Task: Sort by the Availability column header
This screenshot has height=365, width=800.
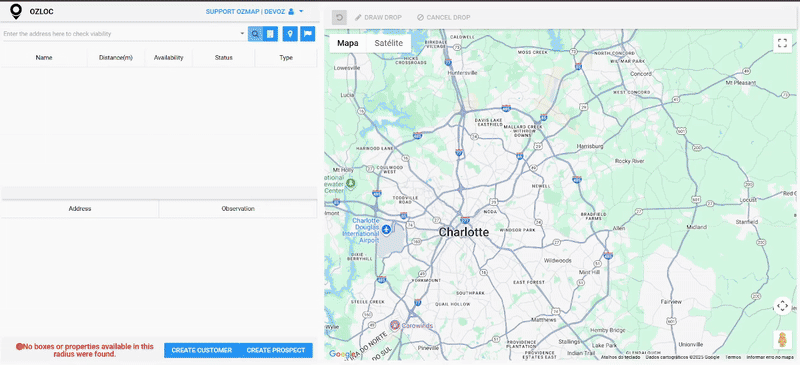Action: click(x=168, y=58)
